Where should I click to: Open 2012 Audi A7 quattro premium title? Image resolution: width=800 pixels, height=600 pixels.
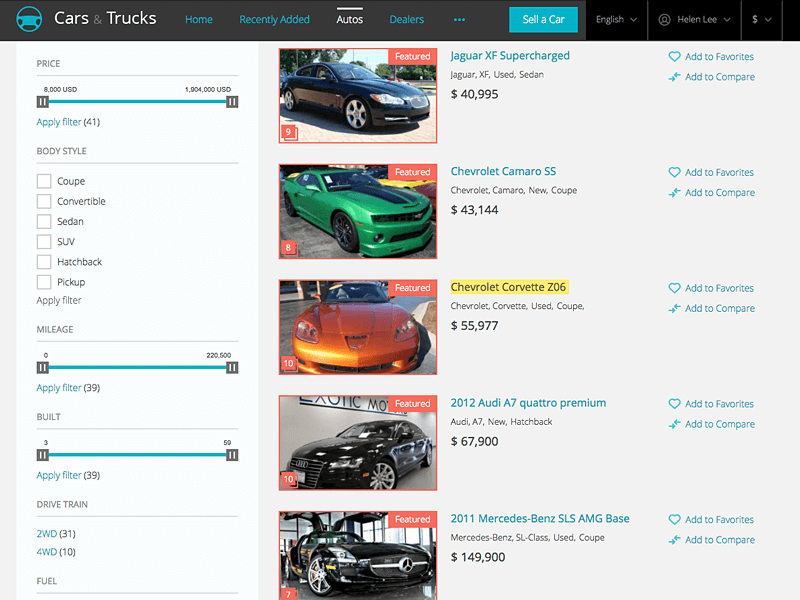coord(528,403)
